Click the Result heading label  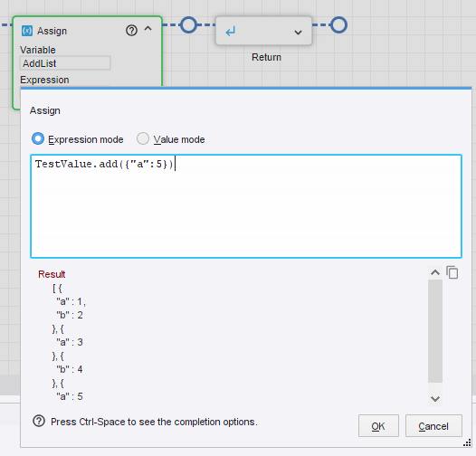coord(52,274)
